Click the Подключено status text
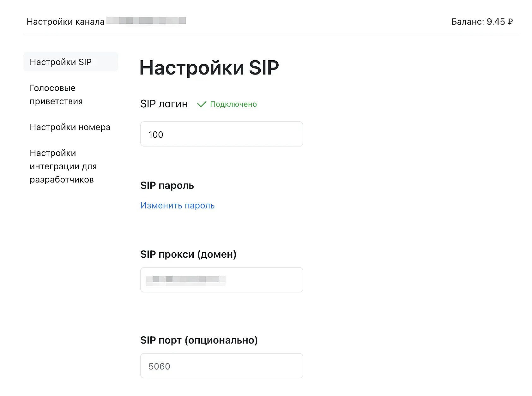Screen dimensions: 532x396 [x=233, y=104]
